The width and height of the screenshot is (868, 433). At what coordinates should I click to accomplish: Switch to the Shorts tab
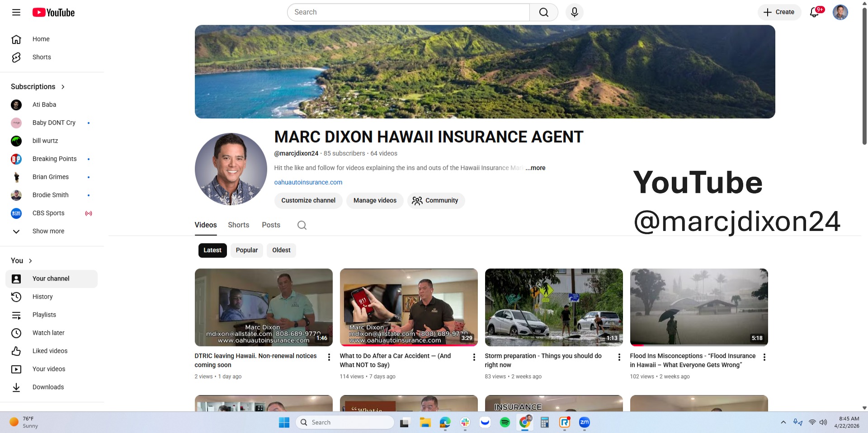(x=239, y=225)
